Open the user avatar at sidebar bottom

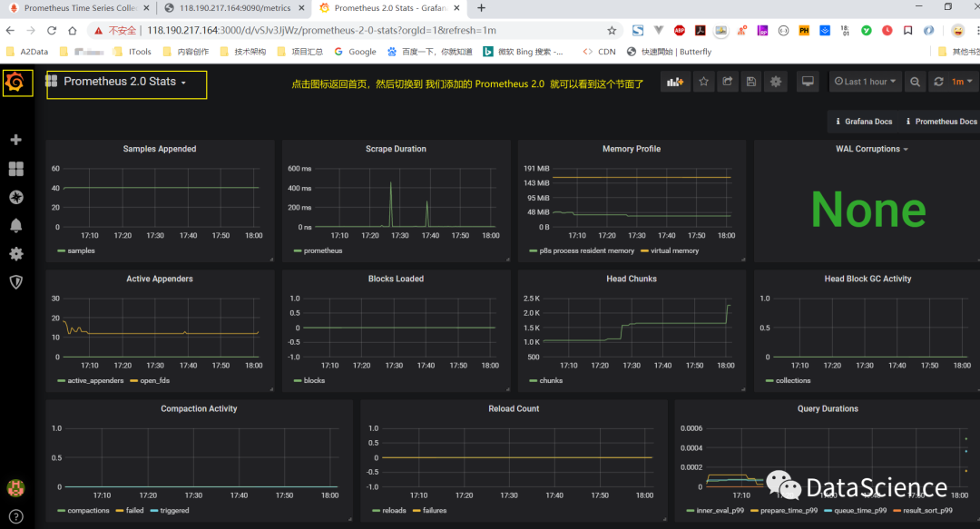point(15,488)
